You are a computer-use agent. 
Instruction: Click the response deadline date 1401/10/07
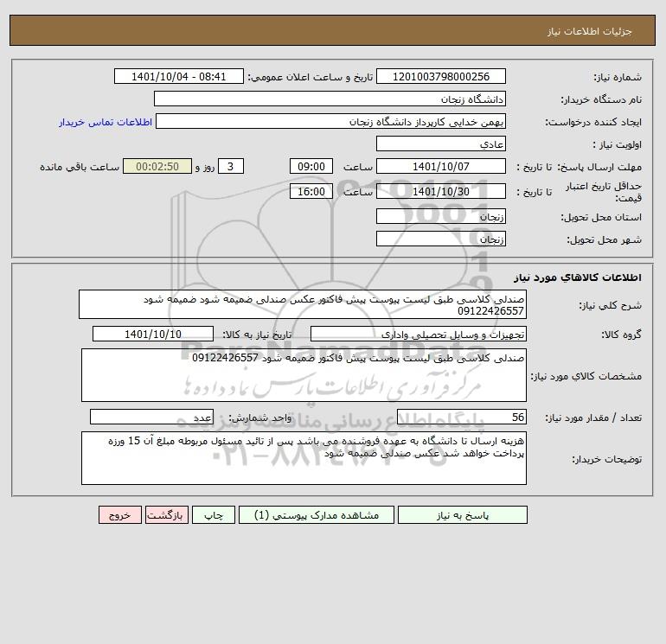click(441, 167)
